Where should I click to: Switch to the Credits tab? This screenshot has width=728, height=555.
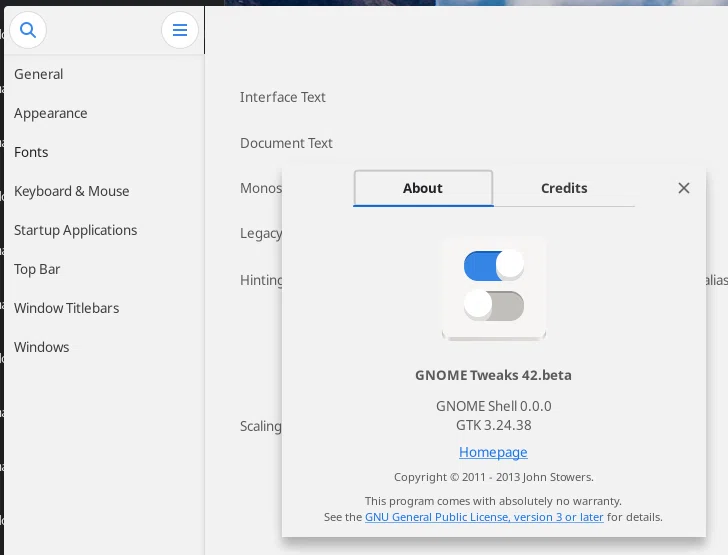tap(564, 188)
